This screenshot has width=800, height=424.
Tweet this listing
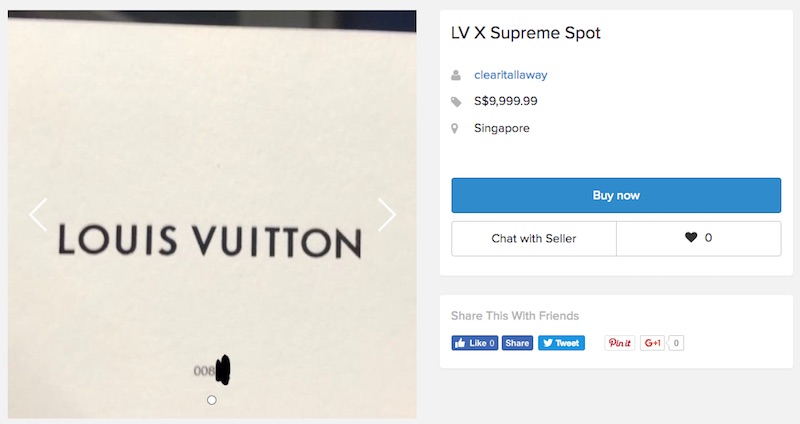coord(561,343)
